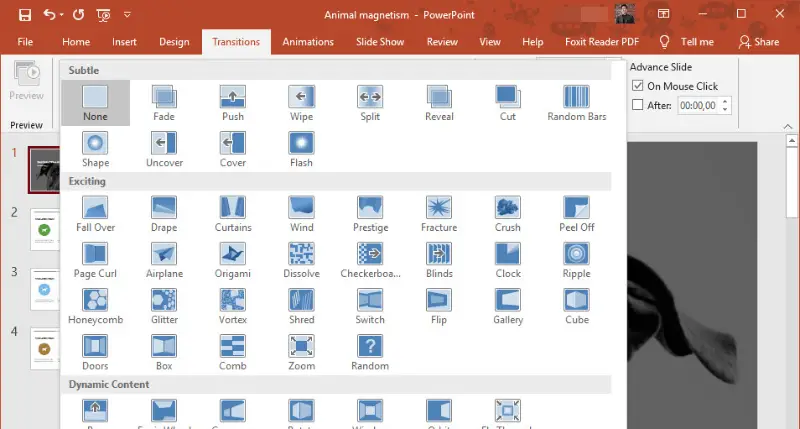
Task: Select the Origami transition
Action: pos(233,260)
